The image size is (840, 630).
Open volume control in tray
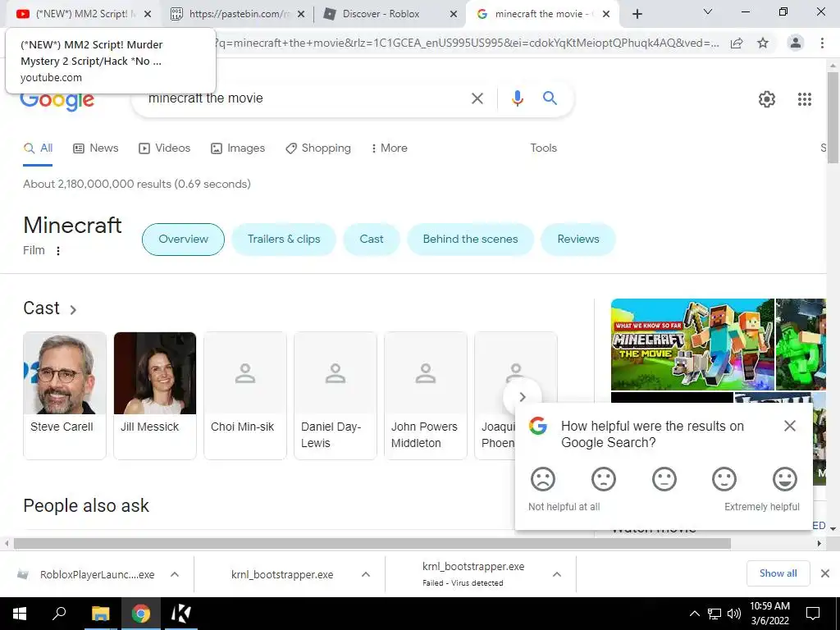pyautogui.click(x=734, y=614)
